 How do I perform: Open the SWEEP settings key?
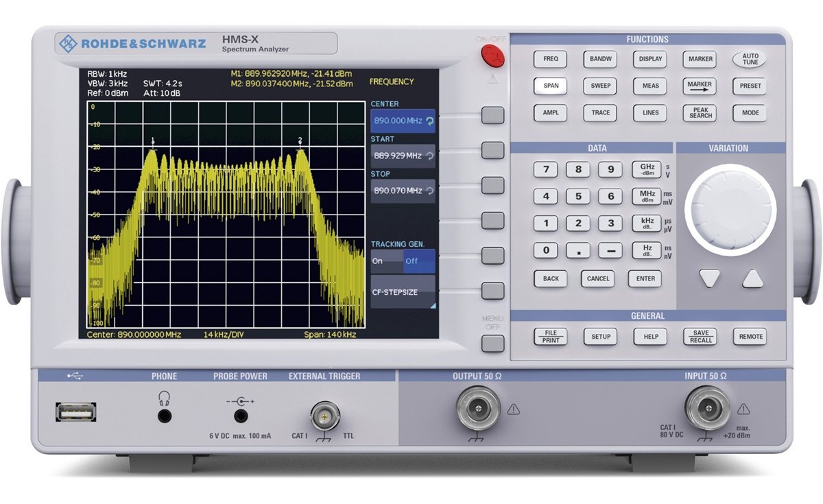tap(600, 86)
